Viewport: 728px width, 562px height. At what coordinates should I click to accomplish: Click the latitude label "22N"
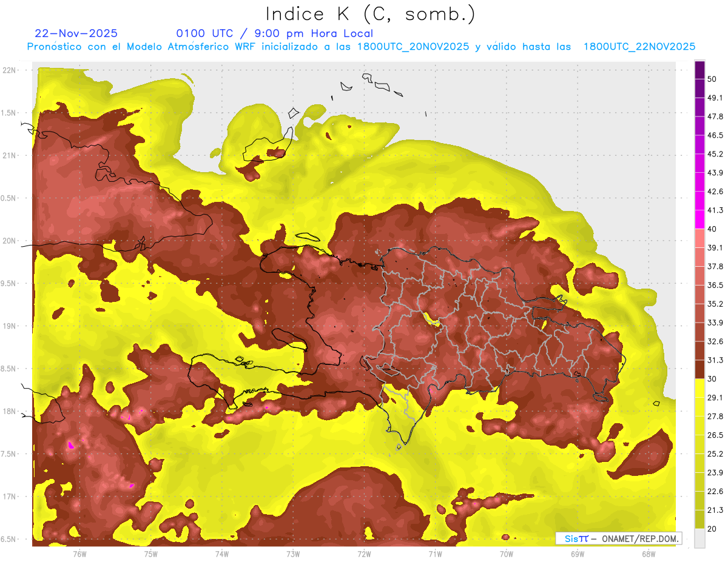tap(9, 70)
